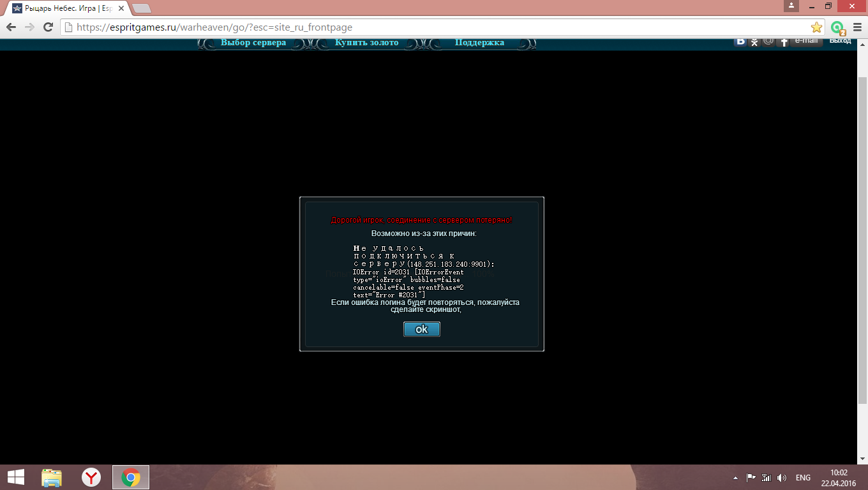Click the Odnoklassniki social icon

point(754,42)
